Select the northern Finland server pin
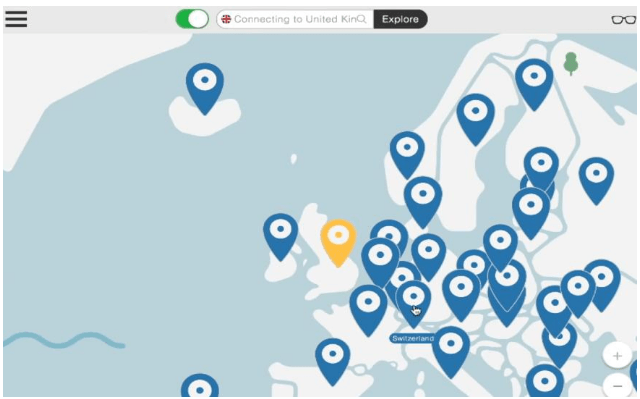Viewport: 640px width, 399px height. coord(534,84)
